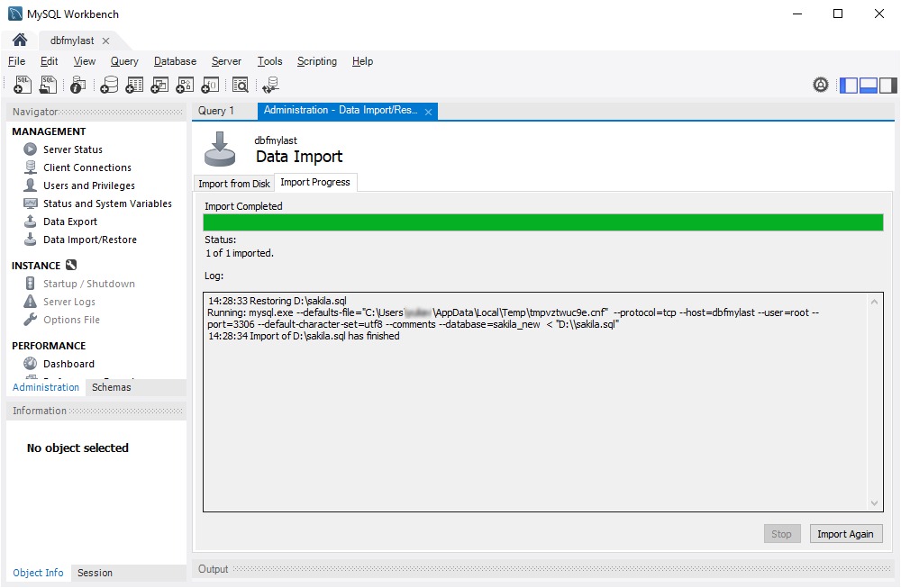901x588 pixels.
Task: Click the Server Status icon
Action: pos(30,149)
